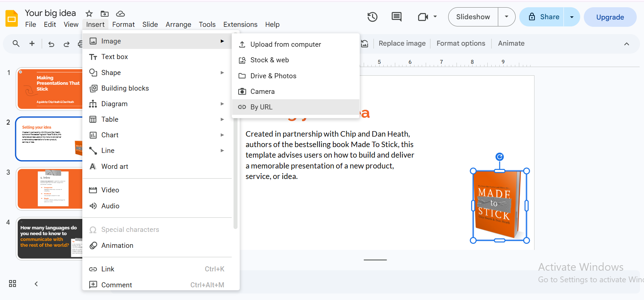Image resolution: width=644 pixels, height=300 pixels.
Task: Insert a Comment
Action: tap(157, 285)
